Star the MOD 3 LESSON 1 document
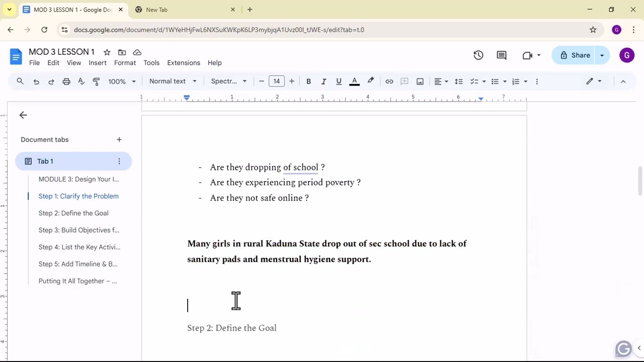Viewport: 644px width, 362px height. [107, 52]
